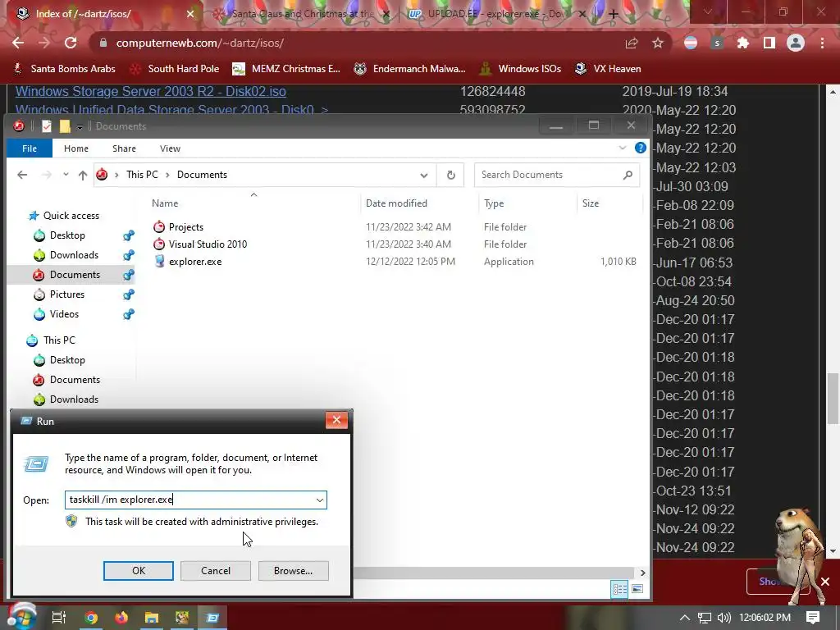Open the recent locations dropdown in Explorer
The width and height of the screenshot is (840, 630).
tap(66, 175)
